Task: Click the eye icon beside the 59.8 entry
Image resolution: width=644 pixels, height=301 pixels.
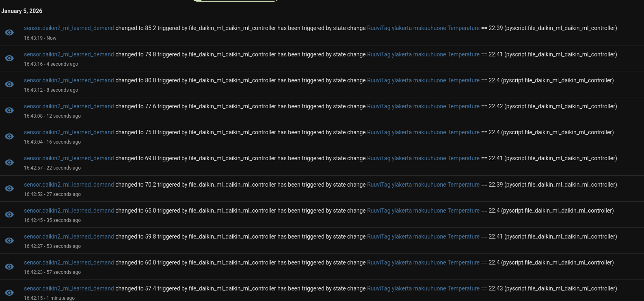Action: 9,241
